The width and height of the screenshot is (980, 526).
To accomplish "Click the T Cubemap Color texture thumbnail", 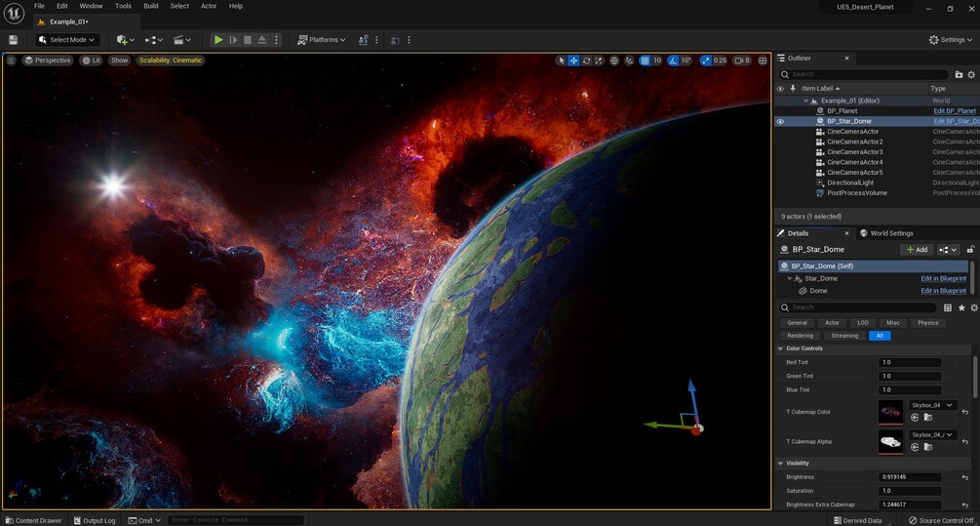I will click(x=890, y=412).
